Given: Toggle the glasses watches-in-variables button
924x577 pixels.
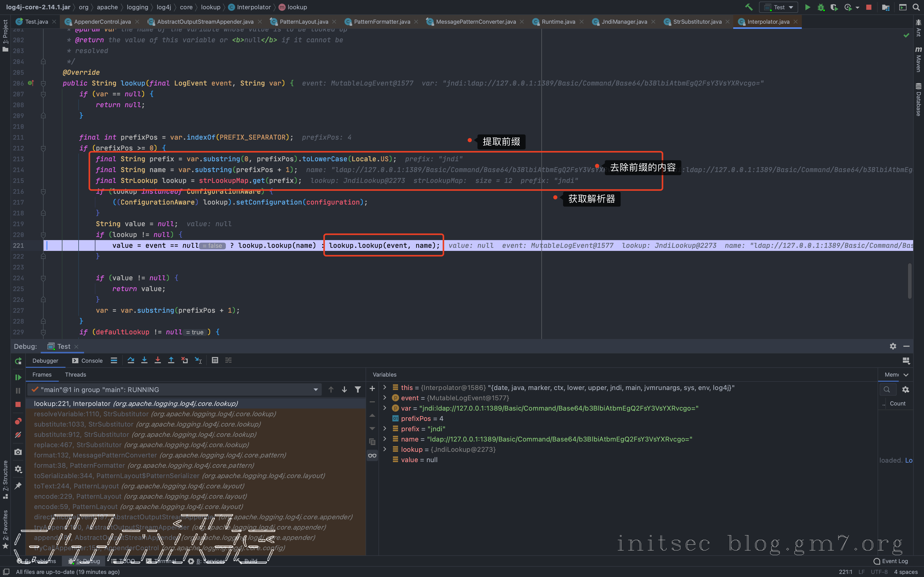Looking at the screenshot, I should [372, 455].
